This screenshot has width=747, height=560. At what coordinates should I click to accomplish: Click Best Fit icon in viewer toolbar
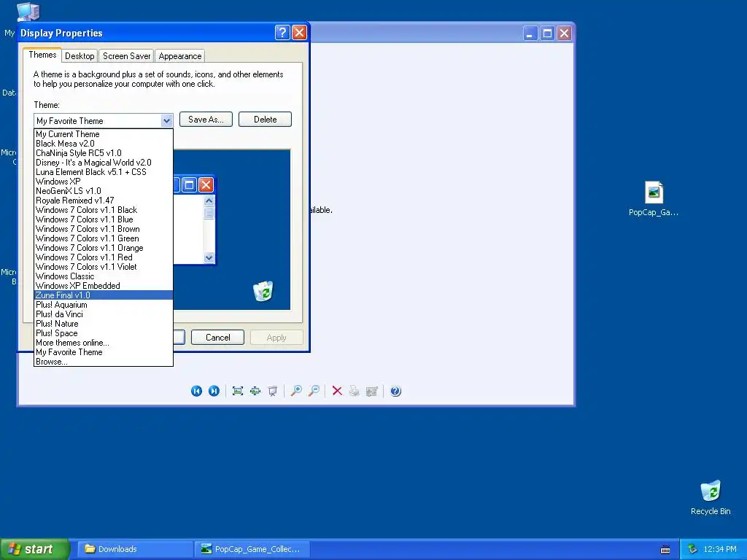point(238,391)
